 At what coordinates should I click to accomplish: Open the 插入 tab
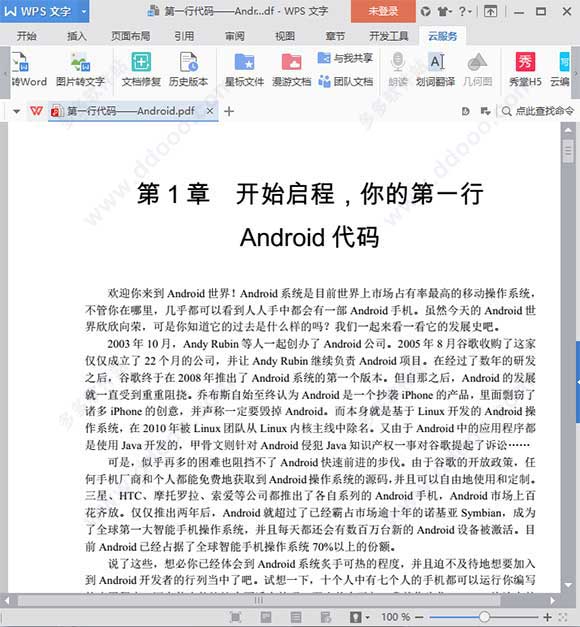77,36
